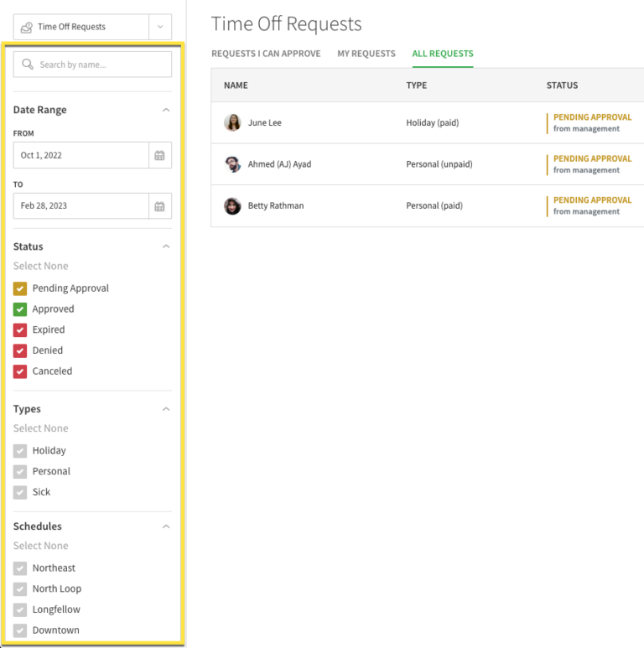Collapse the Date Range section

pyautogui.click(x=166, y=110)
